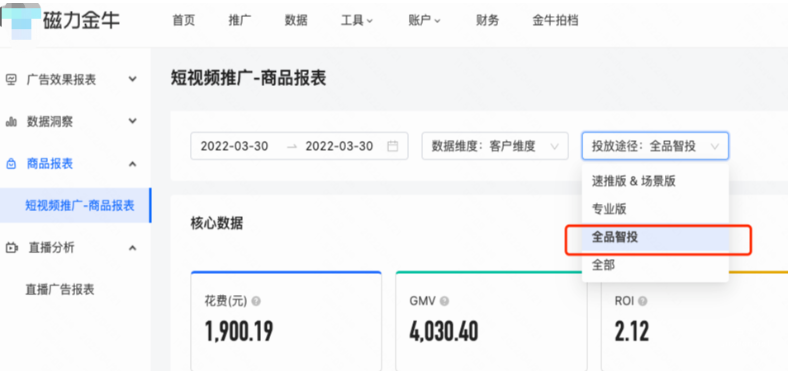
Task: Open 短视频推广-商品报表 in sidebar
Action: click(x=75, y=205)
